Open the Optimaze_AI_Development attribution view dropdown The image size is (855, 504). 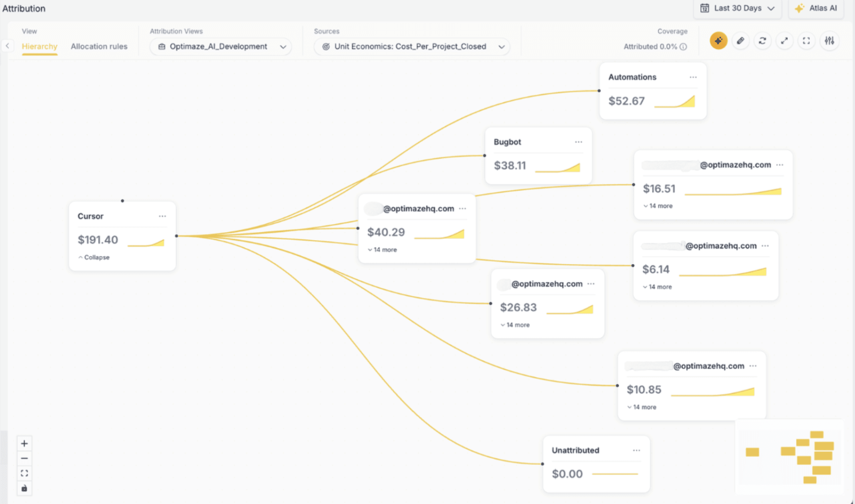(221, 47)
